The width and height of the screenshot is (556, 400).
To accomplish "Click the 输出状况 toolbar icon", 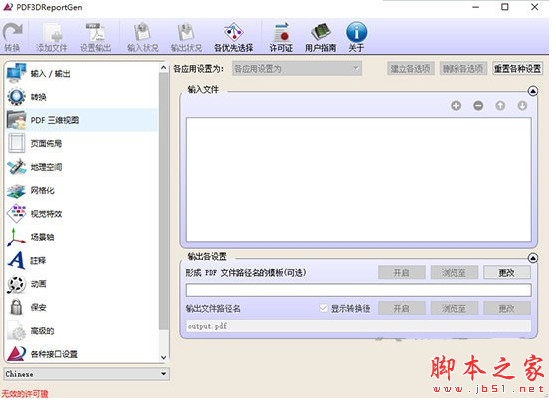I will 186,37.
